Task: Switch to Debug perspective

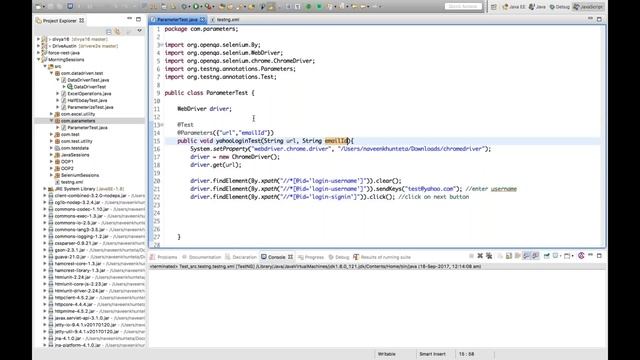Action: click(x=560, y=7)
